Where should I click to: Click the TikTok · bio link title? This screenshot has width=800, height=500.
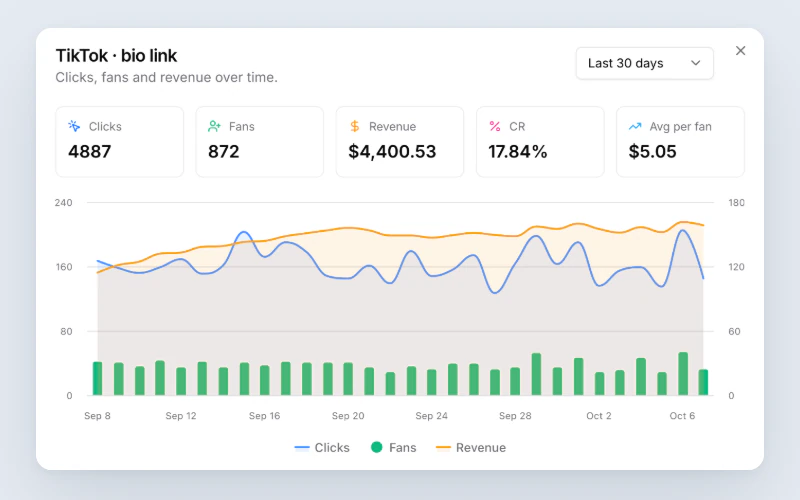point(116,56)
